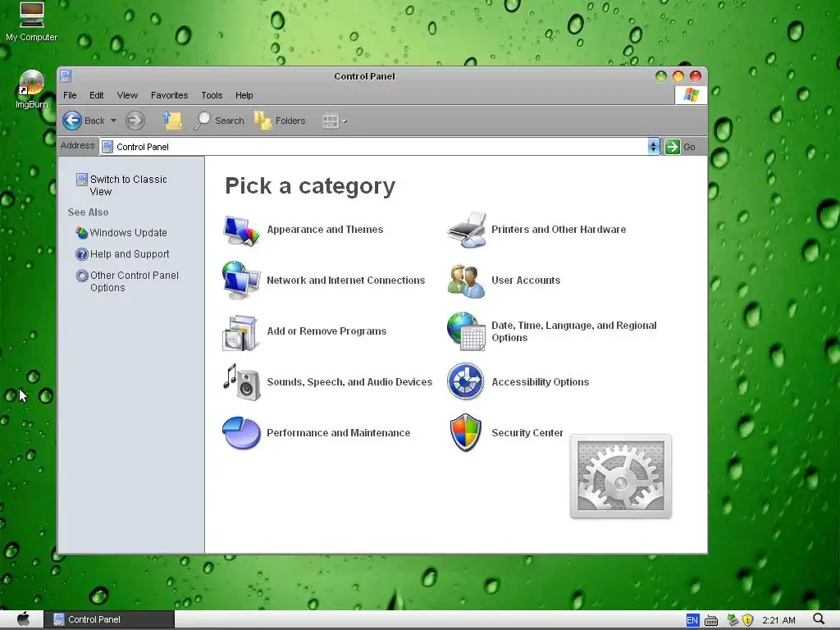Select the My Computer desktop icon
This screenshot has height=630, width=840.
[32, 22]
